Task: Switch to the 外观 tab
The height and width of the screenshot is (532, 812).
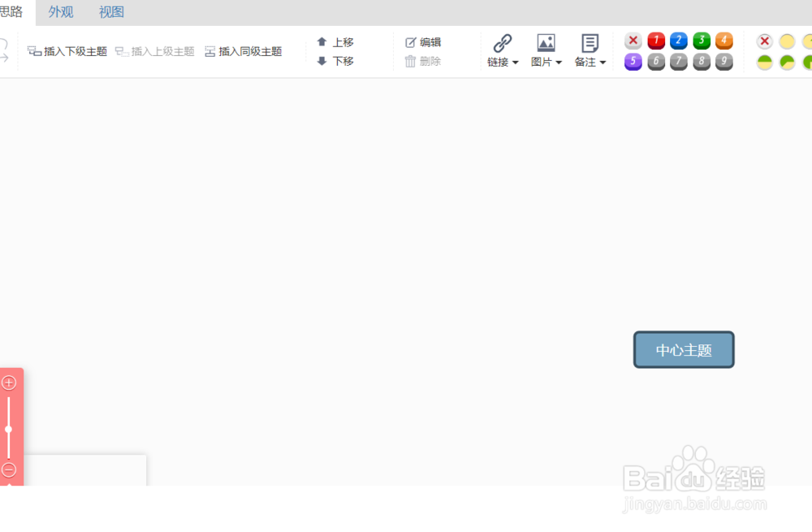Action: (x=61, y=12)
